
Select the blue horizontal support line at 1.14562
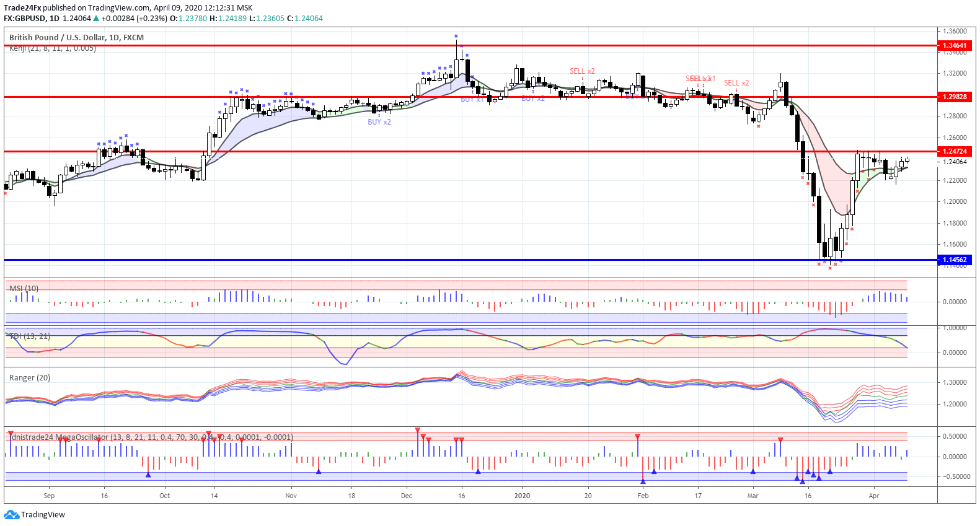(x=470, y=260)
